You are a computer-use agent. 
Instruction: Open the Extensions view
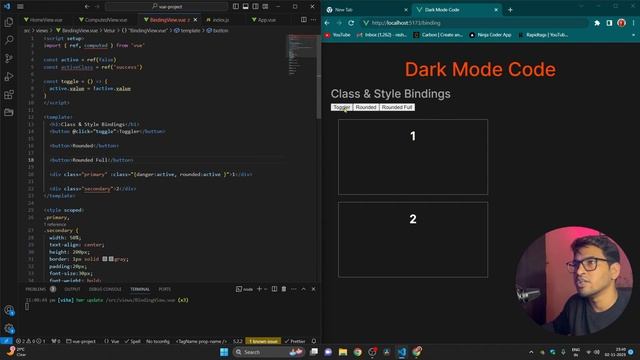(x=9, y=94)
